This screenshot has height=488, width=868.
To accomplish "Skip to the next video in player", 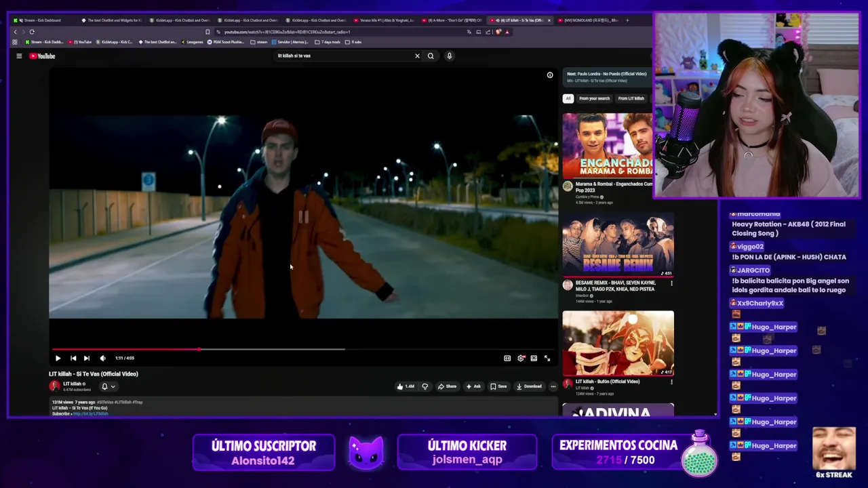I will point(87,358).
